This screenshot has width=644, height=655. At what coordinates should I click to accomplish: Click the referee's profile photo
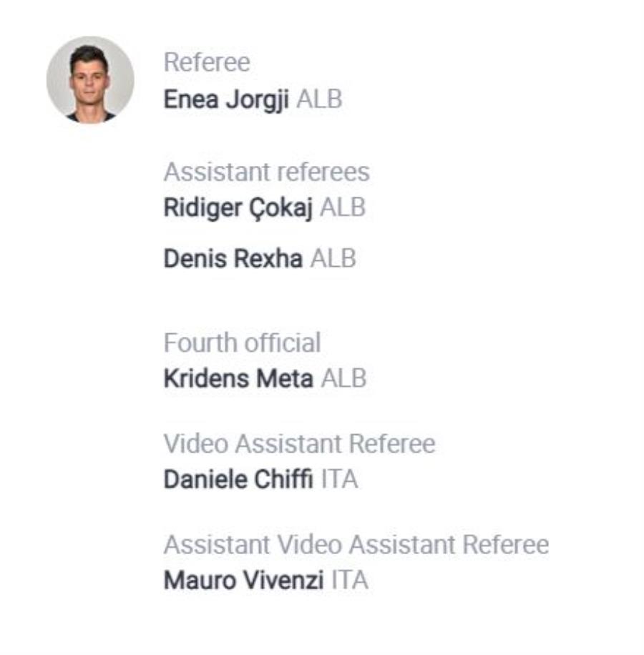point(90,80)
